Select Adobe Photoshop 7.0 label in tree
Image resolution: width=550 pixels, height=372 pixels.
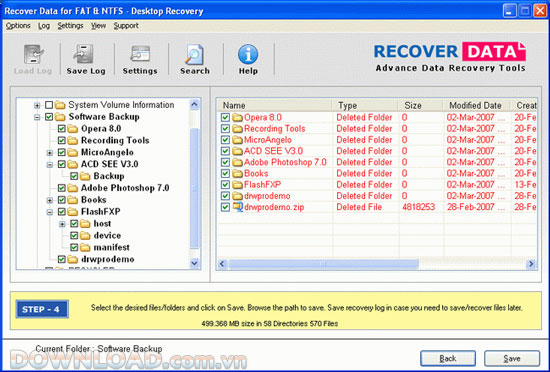click(x=125, y=188)
